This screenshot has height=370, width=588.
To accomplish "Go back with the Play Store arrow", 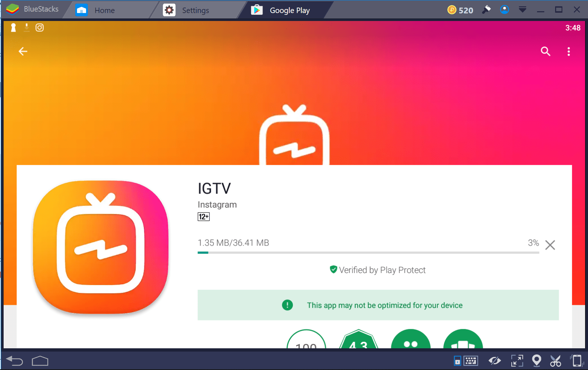I will click(x=23, y=51).
